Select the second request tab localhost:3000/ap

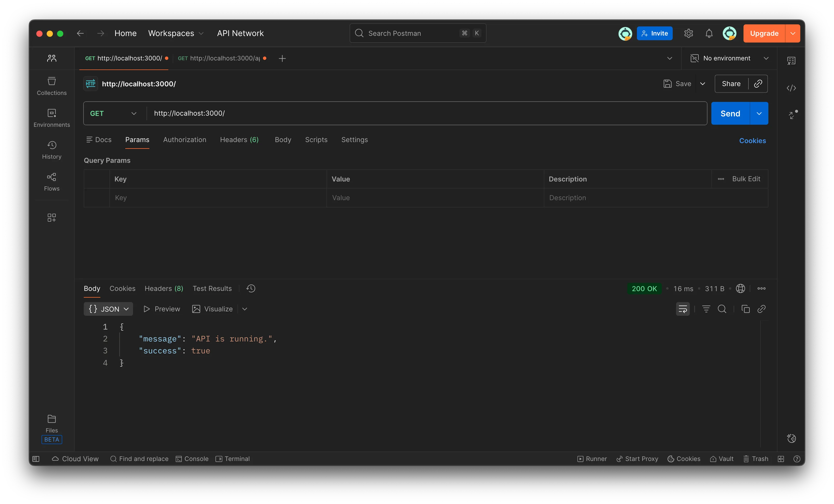click(222, 58)
